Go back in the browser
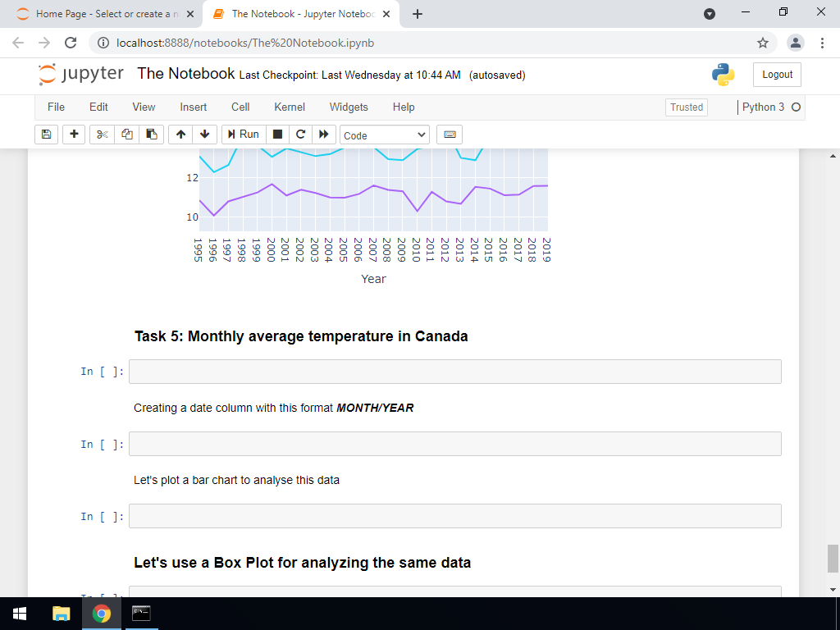840x630 pixels. tap(18, 43)
